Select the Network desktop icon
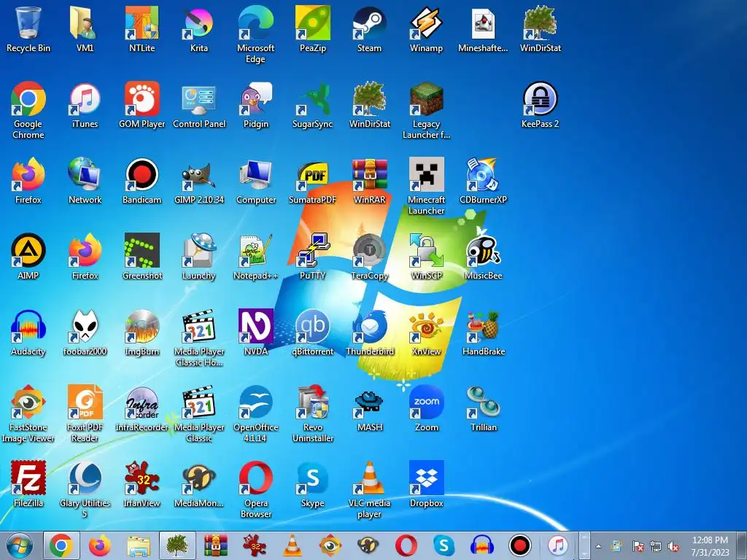This screenshot has width=747, height=560. pyautogui.click(x=85, y=181)
